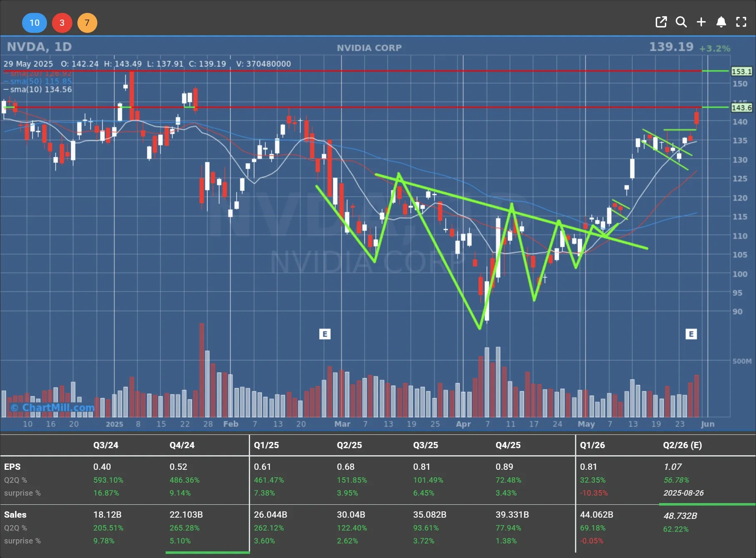Click the 2025-08-26 earnings date

pos(683,493)
